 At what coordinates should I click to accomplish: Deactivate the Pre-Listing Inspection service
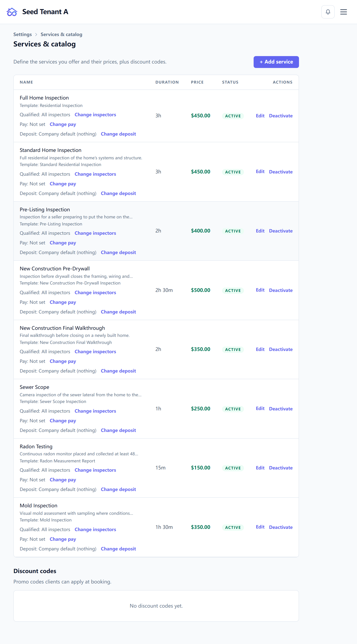click(x=281, y=231)
